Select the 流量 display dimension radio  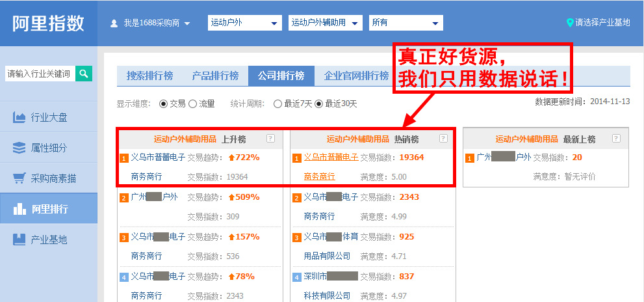192,104
